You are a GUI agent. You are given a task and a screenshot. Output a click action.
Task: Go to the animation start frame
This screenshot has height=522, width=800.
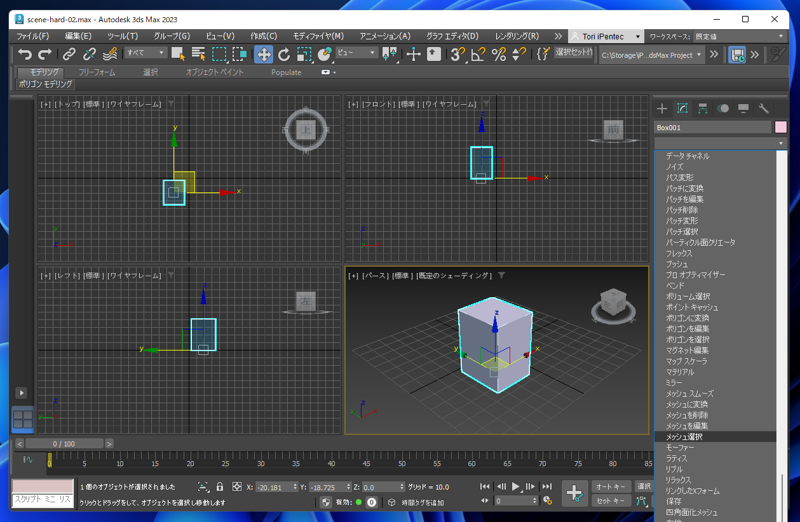click(x=485, y=486)
